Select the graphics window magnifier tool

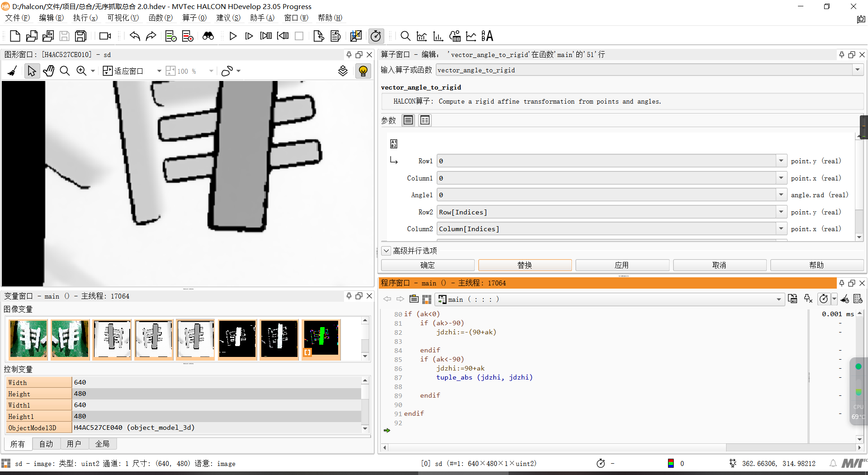coord(65,71)
